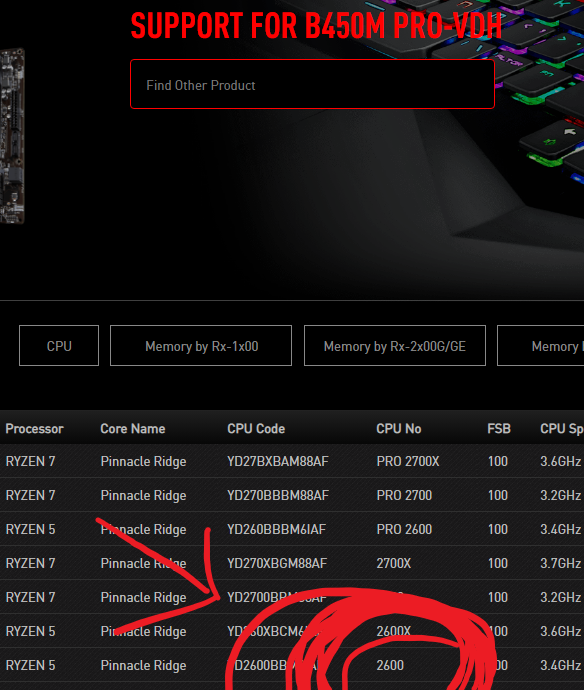This screenshot has width=584, height=690.
Task: Click the Find Other Product search field
Action: pyautogui.click(x=312, y=84)
